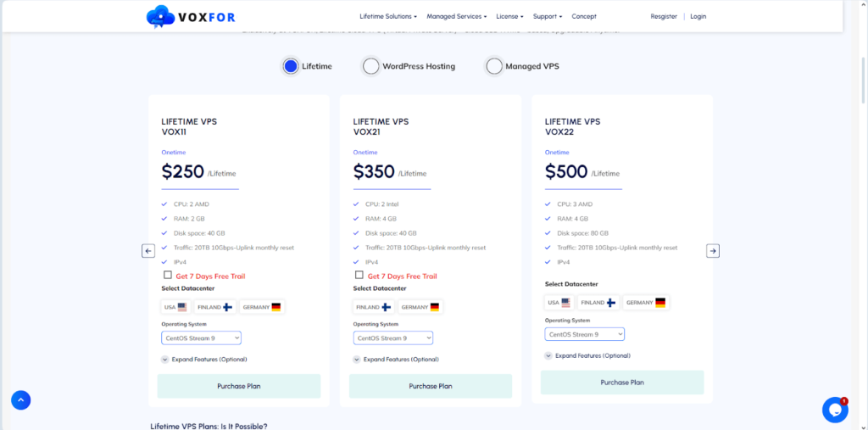Open VOX22 Operating System dropdown
The height and width of the screenshot is (430, 868).
point(585,334)
